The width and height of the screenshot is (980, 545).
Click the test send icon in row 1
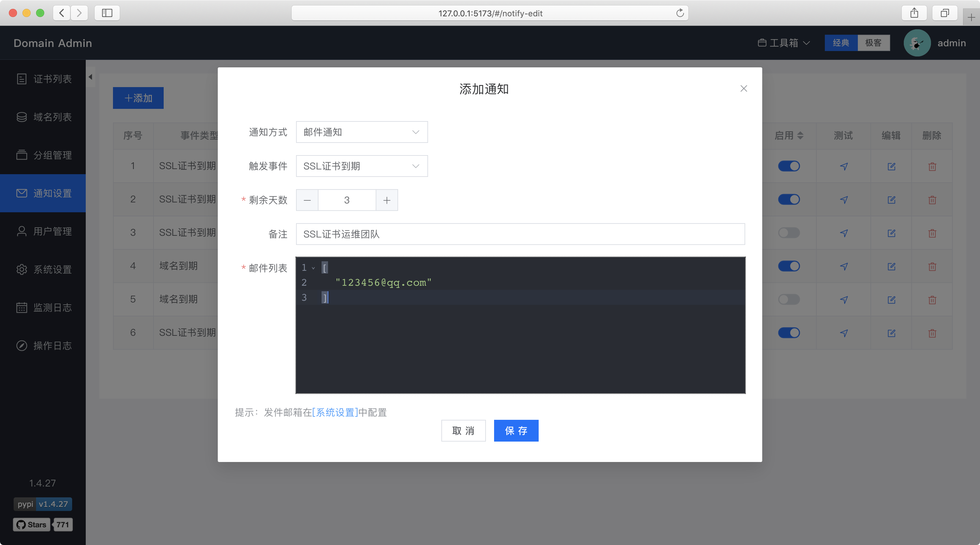pos(844,166)
